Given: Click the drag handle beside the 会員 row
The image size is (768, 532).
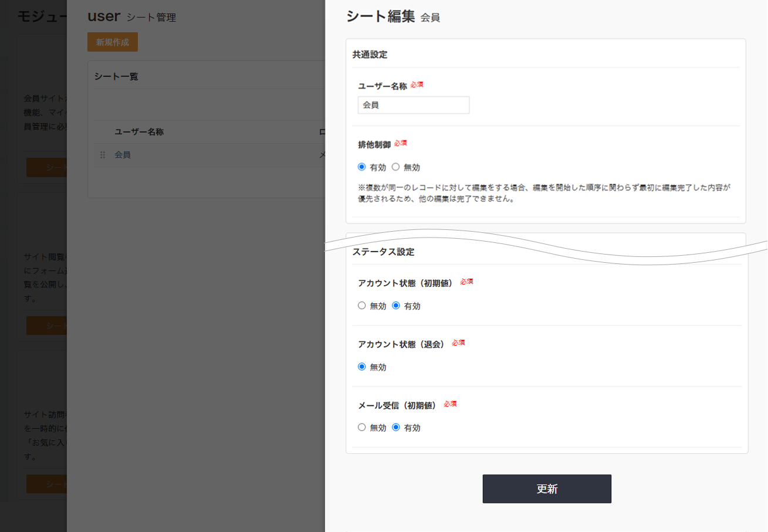Looking at the screenshot, I should (103, 155).
